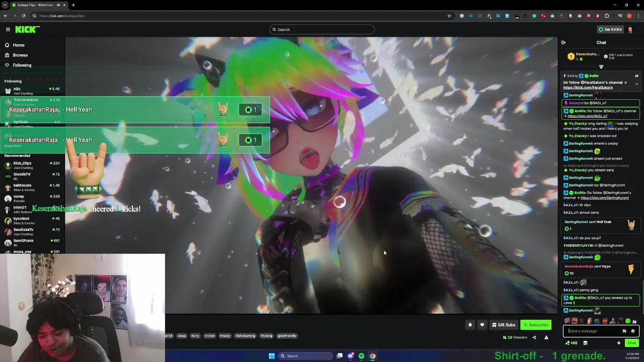
Task: Open the Kick hamburger sidebar menu
Action: (8, 30)
